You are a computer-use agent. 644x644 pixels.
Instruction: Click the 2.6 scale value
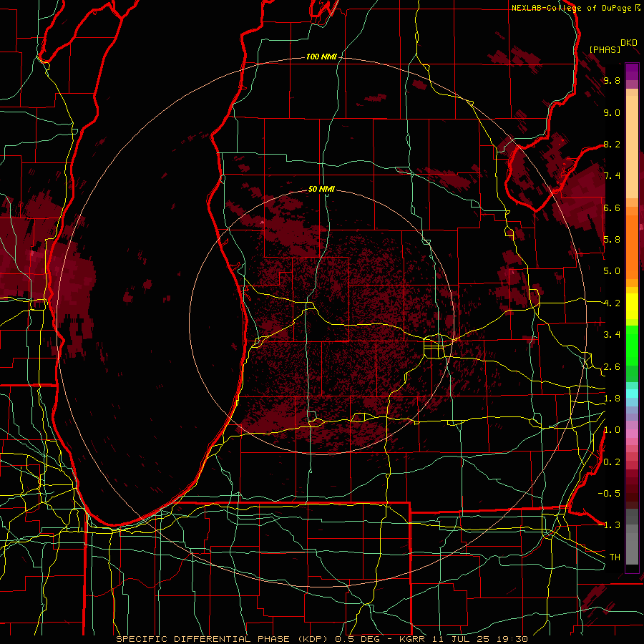tap(612, 367)
